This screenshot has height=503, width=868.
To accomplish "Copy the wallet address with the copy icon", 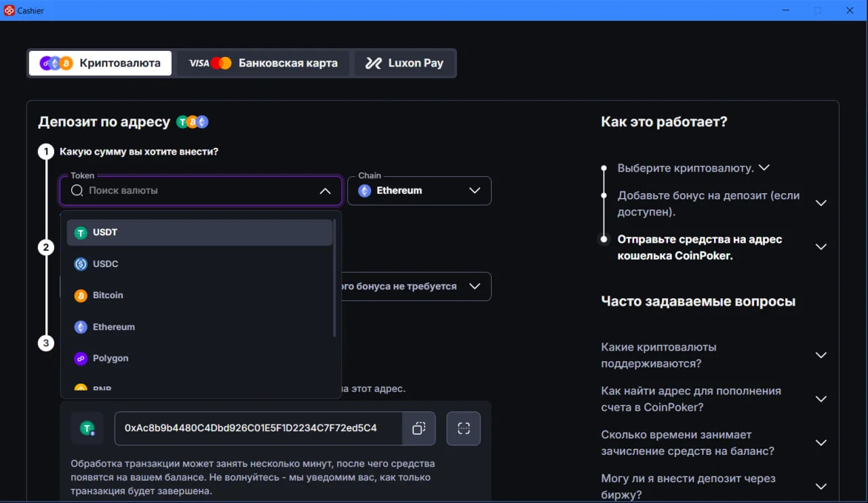I will [419, 428].
